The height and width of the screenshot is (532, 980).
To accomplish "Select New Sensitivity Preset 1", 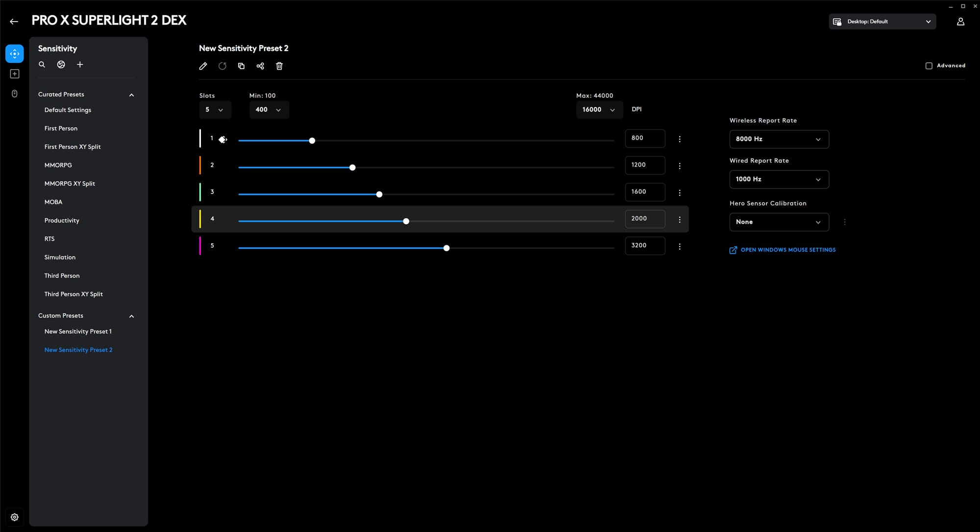I will 78,331.
